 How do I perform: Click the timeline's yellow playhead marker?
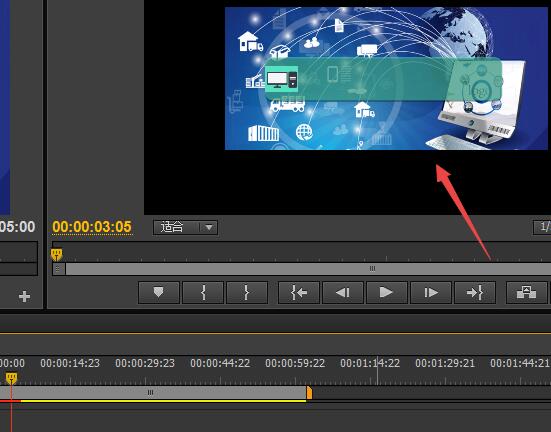pos(11,379)
